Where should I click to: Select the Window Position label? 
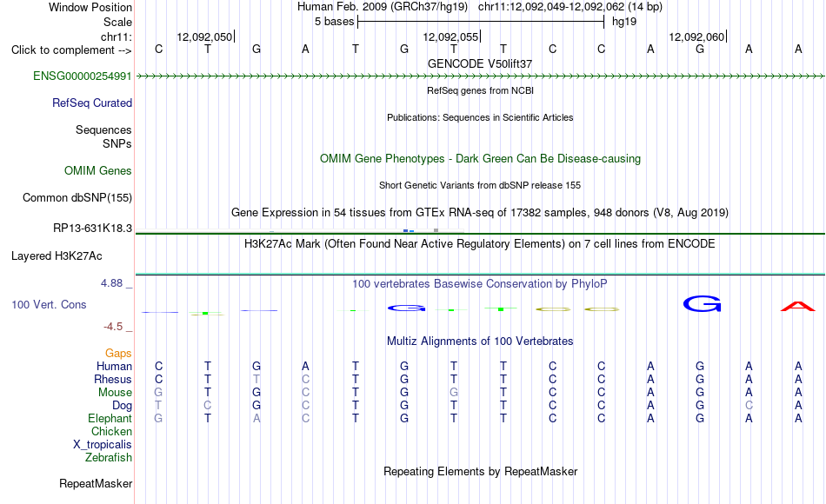pyautogui.click(x=90, y=7)
